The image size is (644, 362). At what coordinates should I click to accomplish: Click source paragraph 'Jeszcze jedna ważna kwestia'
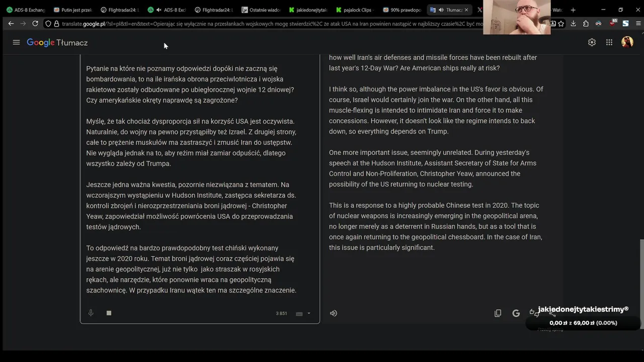[x=191, y=206]
